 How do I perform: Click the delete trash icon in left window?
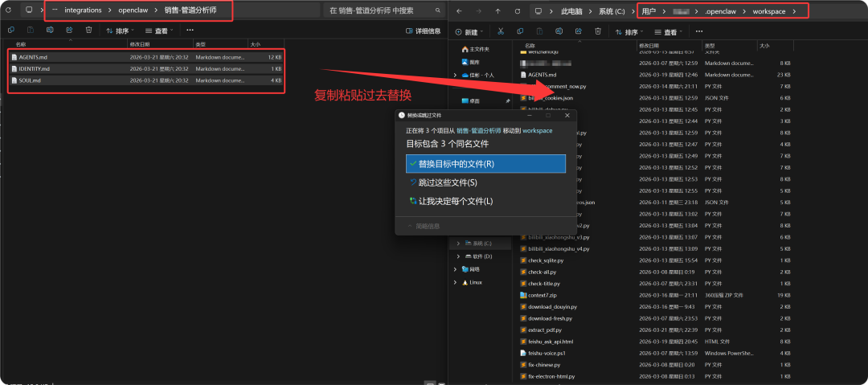[88, 31]
